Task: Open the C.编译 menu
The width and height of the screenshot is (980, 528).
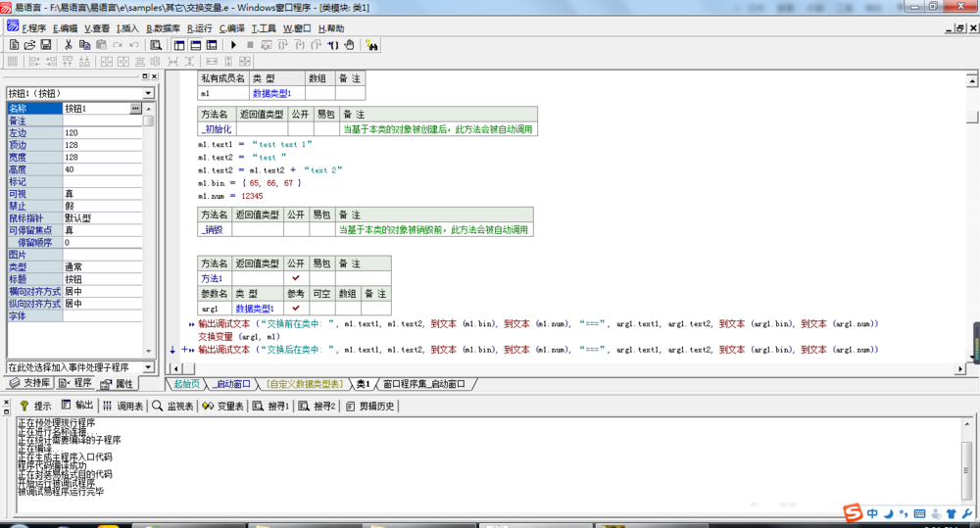Action: click(232, 28)
